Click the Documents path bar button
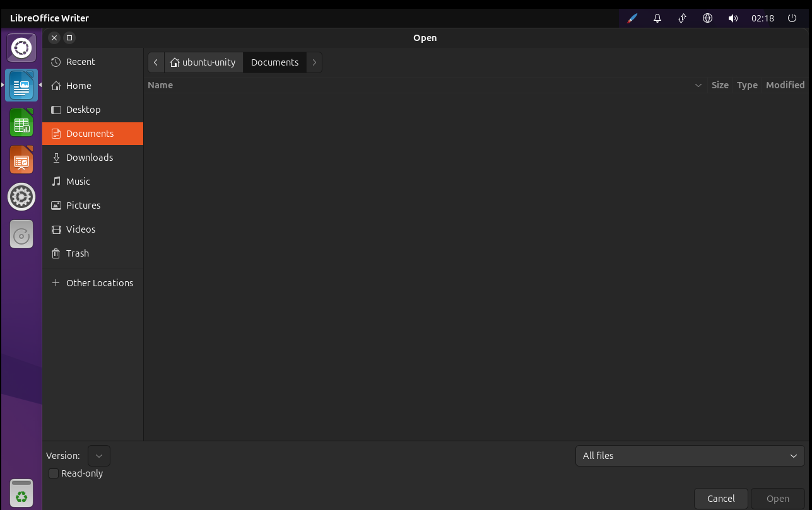812x510 pixels. pos(275,62)
